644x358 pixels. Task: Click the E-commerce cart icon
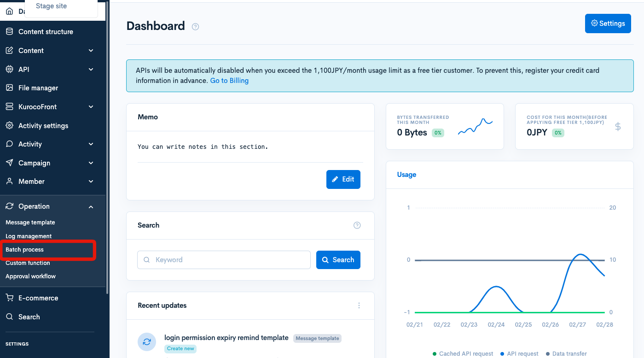pos(9,298)
